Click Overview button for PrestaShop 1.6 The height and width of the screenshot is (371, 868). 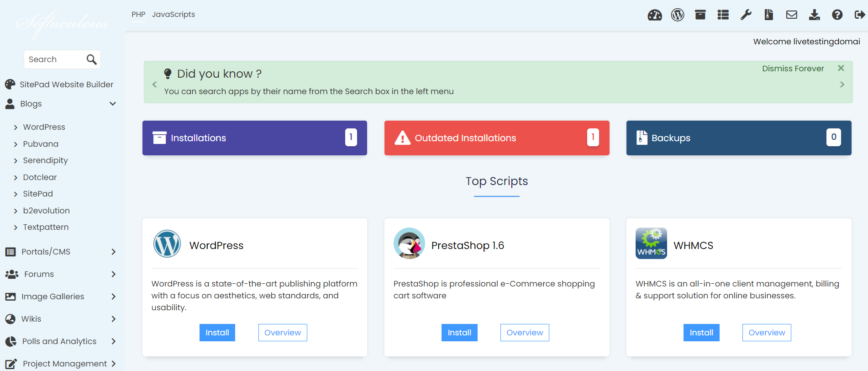(x=525, y=333)
